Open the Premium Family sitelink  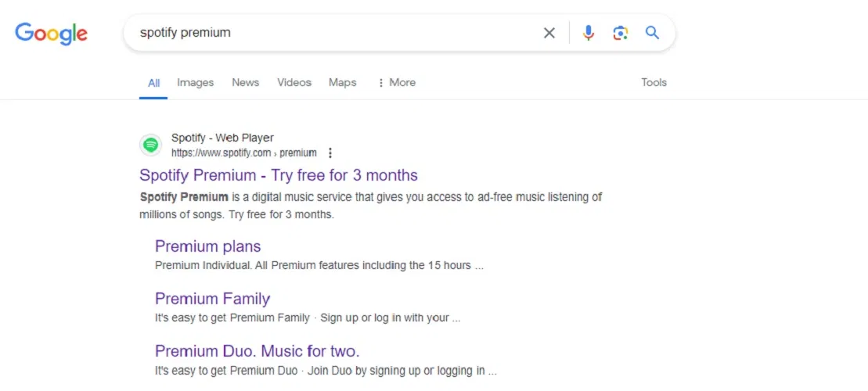pyautogui.click(x=213, y=299)
